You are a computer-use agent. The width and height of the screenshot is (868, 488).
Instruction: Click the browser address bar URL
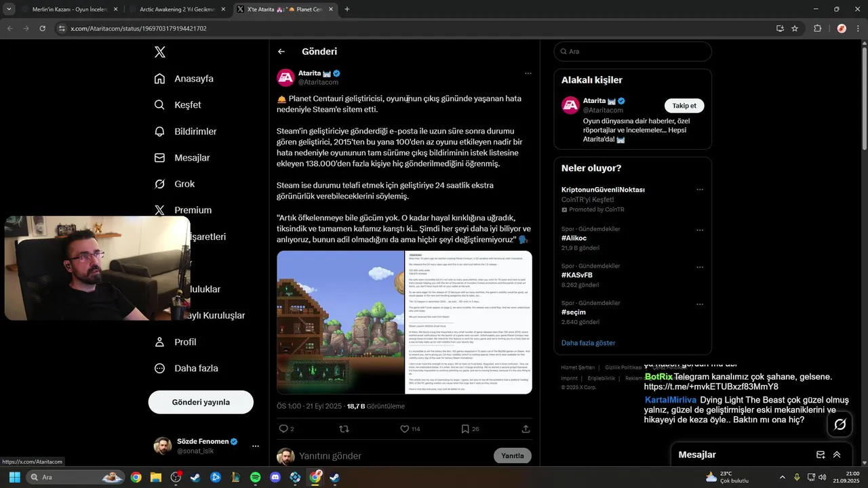(x=138, y=28)
